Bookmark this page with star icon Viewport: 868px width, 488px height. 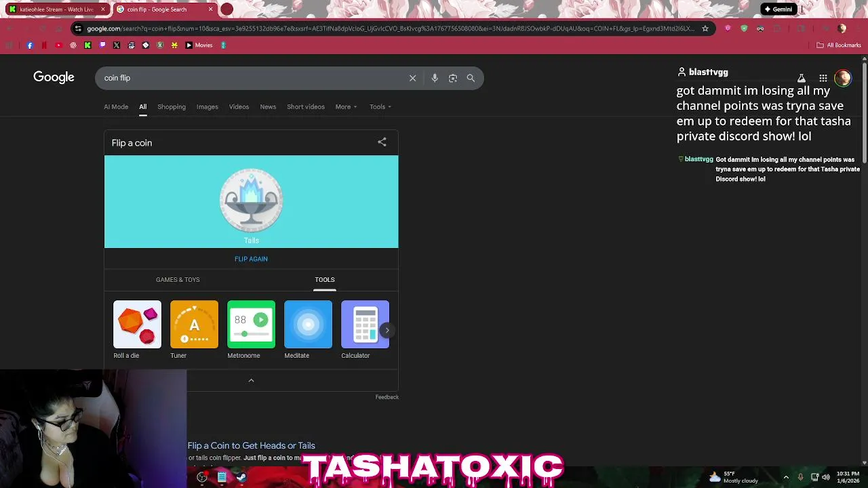click(705, 28)
